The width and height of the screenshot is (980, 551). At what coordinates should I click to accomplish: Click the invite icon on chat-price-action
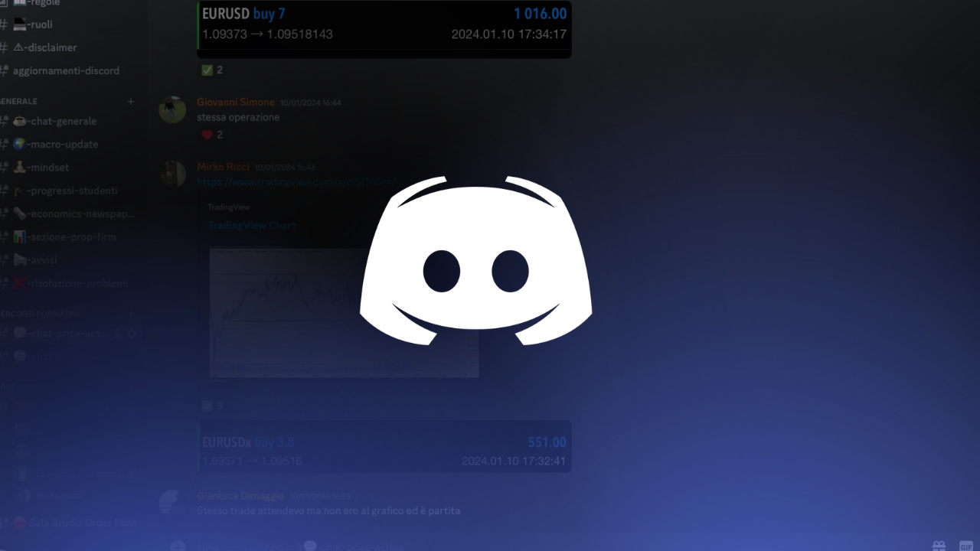pos(117,334)
